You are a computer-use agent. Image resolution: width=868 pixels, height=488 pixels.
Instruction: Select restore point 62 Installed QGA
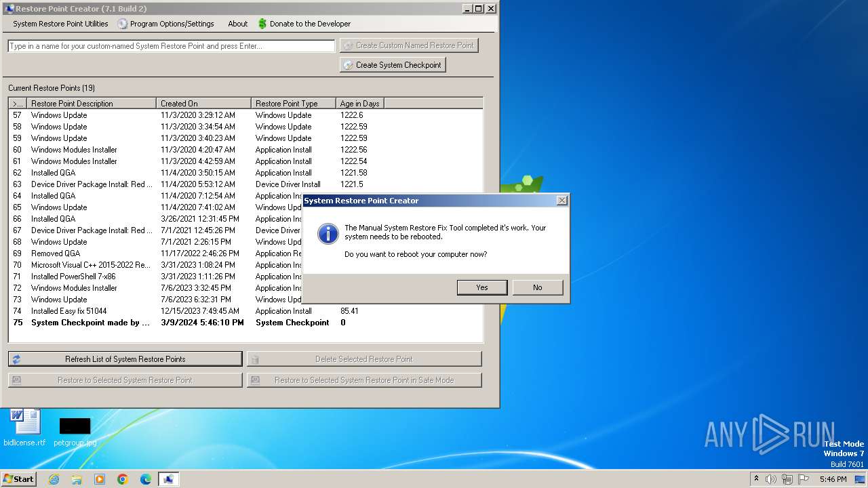(x=245, y=173)
